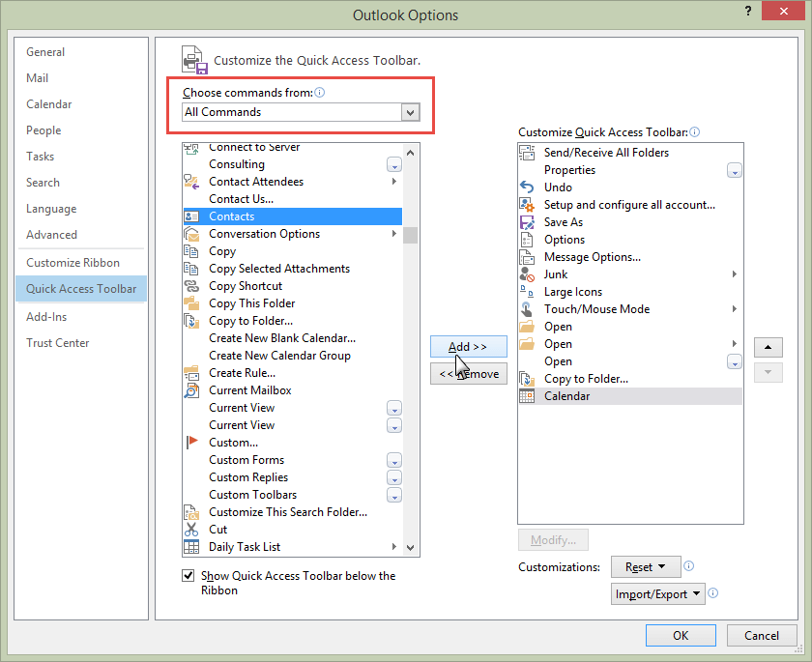
Task: Go to the Mail options section
Action: (38, 78)
